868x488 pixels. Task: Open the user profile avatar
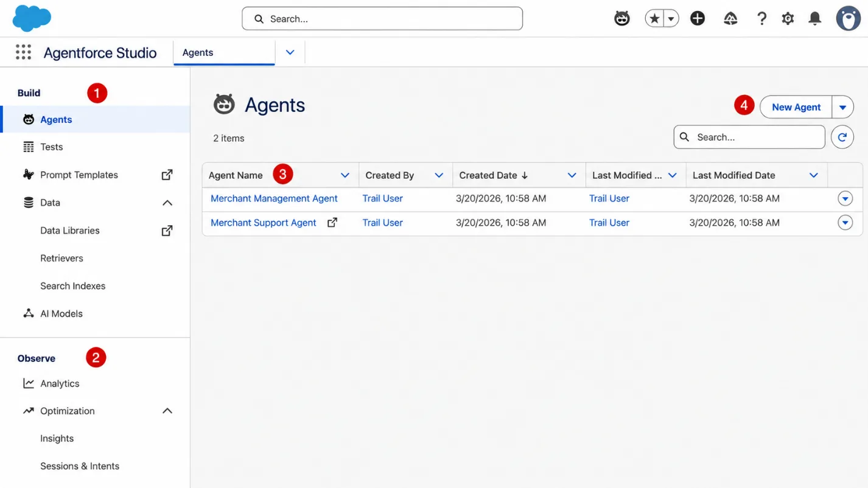[848, 19]
